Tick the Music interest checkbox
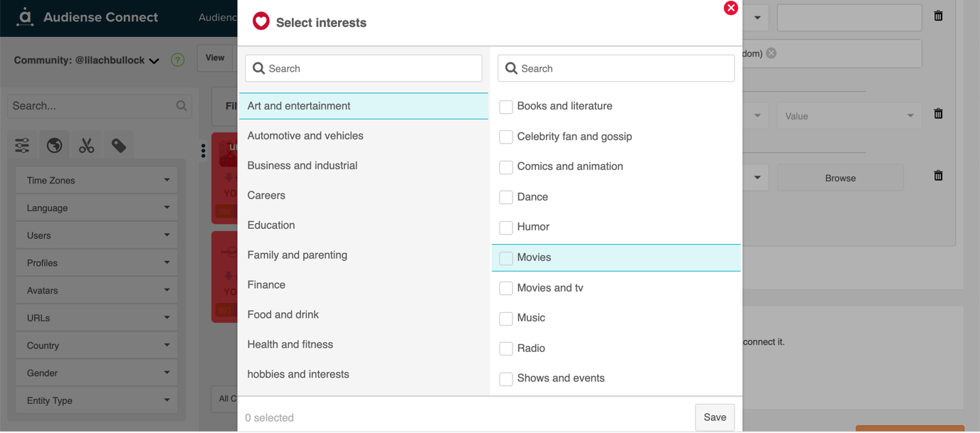The height and width of the screenshot is (433, 980). click(506, 319)
